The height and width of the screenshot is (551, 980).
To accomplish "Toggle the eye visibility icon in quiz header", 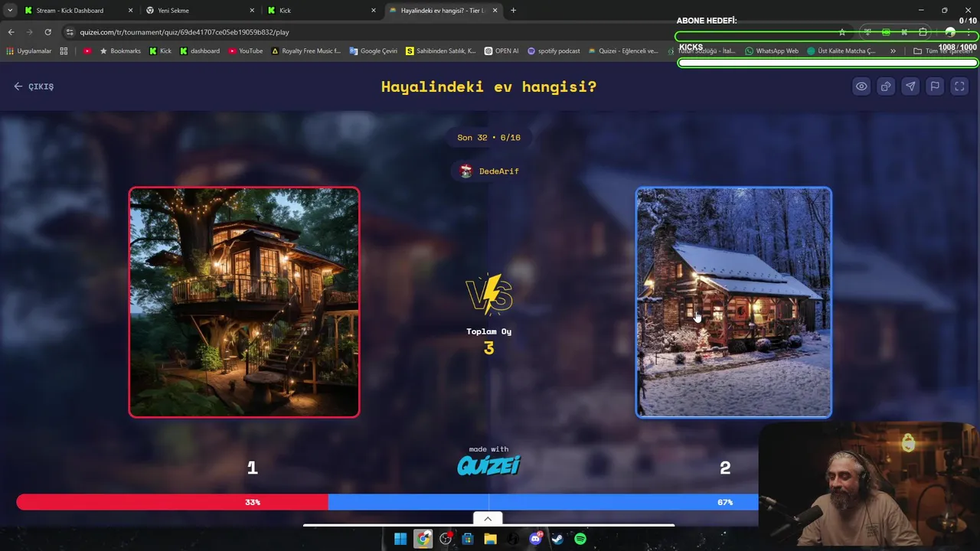I will click(861, 86).
